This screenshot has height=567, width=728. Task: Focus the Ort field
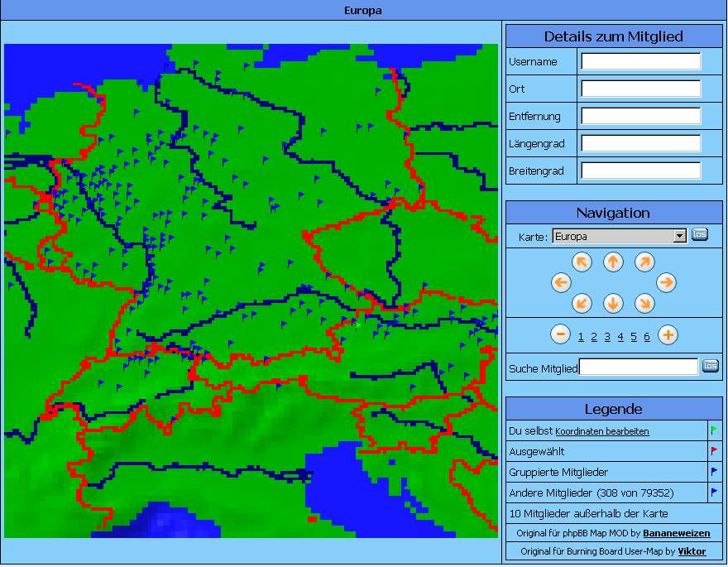point(640,89)
